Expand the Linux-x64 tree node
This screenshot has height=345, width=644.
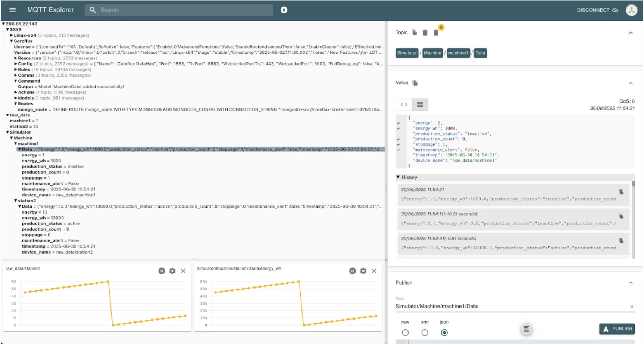tap(11, 35)
